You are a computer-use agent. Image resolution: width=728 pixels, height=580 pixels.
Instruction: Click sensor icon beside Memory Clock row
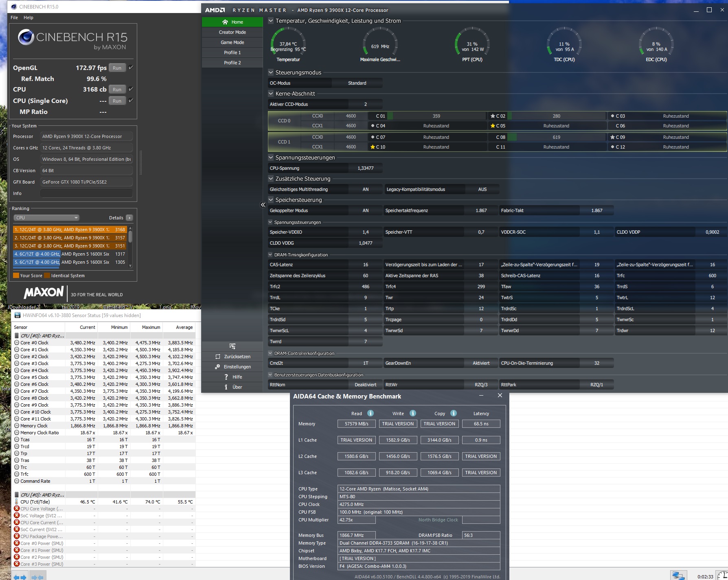[17, 426]
